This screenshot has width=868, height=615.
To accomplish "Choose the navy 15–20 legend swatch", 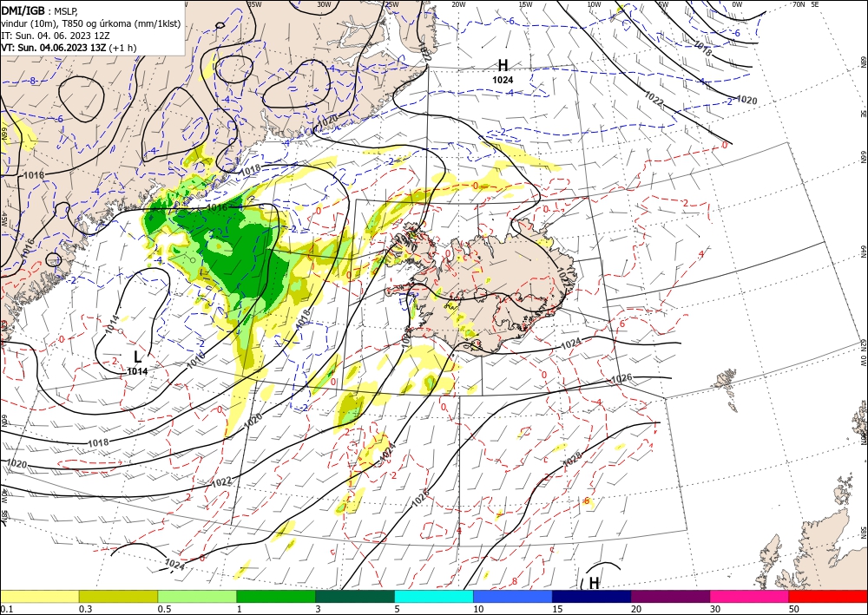I will [592, 596].
